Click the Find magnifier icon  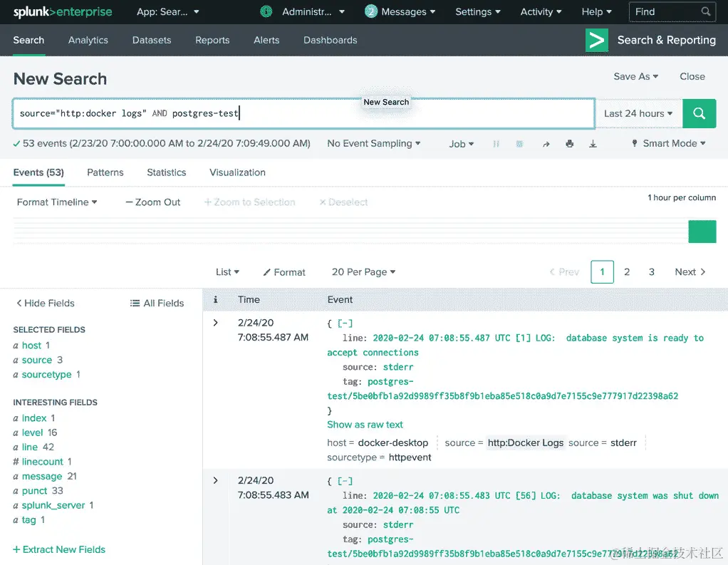coord(705,11)
